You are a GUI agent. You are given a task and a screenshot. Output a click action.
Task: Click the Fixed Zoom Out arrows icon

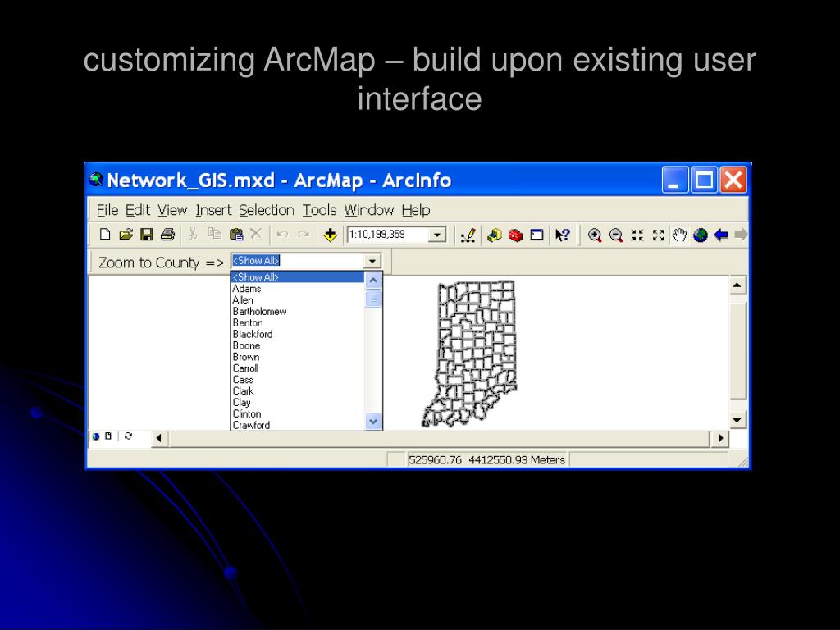[x=659, y=235]
